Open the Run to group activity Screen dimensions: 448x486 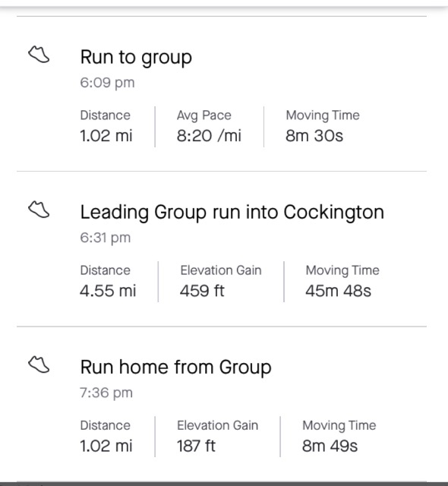tap(136, 58)
